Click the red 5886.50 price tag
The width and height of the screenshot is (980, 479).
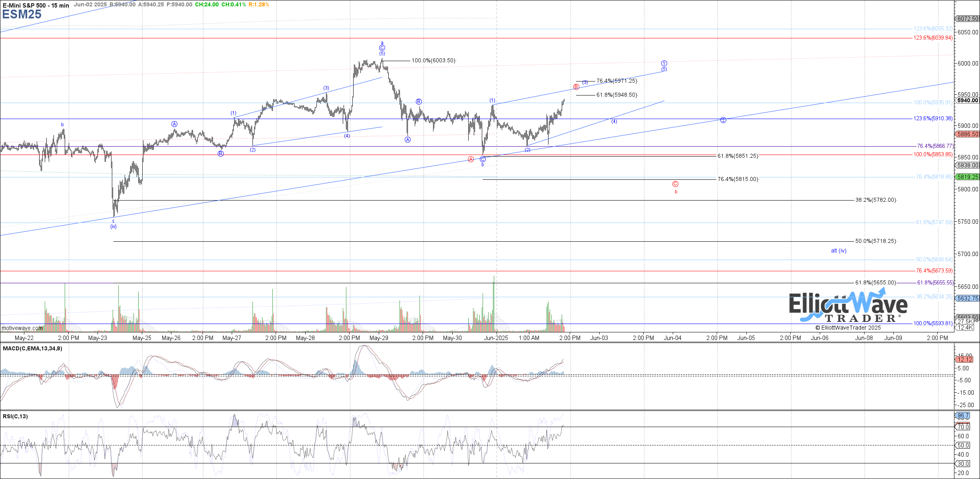(x=968, y=135)
